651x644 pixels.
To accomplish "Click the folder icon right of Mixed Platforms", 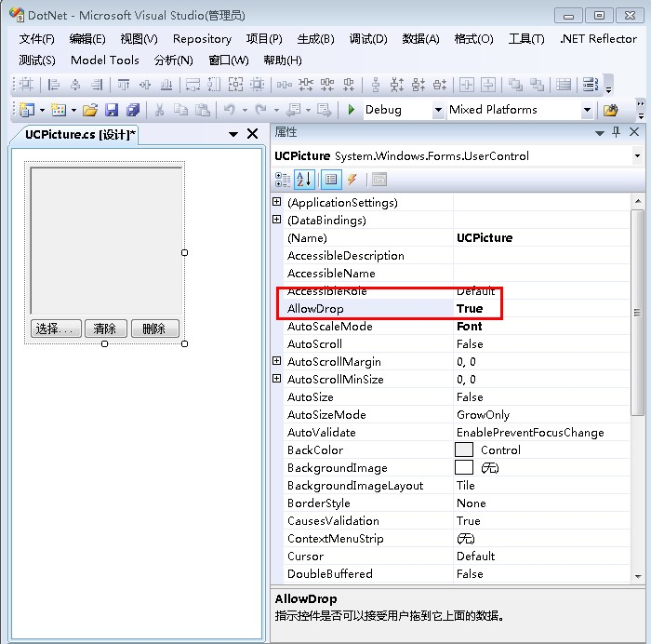I will 610,110.
